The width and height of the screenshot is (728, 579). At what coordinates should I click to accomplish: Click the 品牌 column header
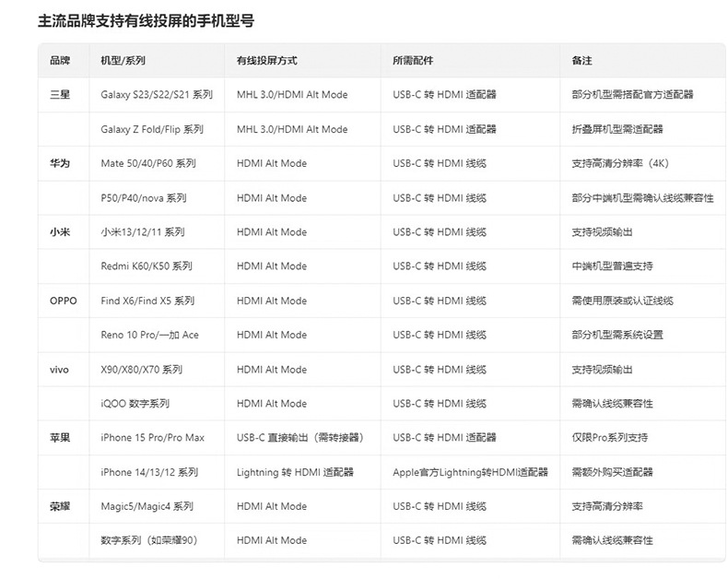tap(60, 61)
